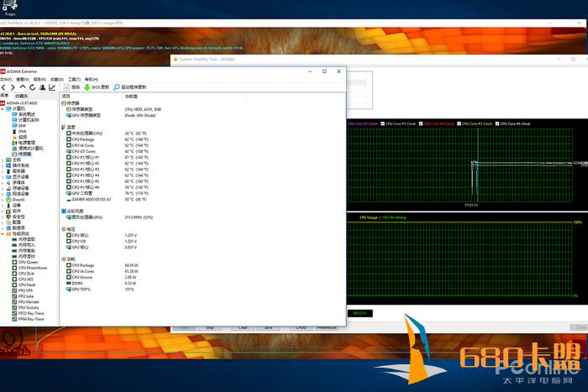Select 系统概述 in the AIDA64 tree
Screen dimensions: 588x392
tap(24, 114)
